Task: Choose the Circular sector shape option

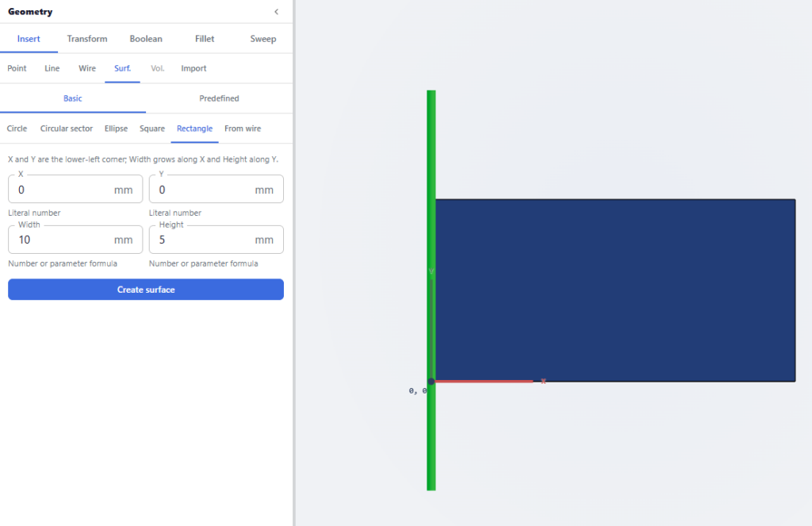Action: pyautogui.click(x=67, y=129)
